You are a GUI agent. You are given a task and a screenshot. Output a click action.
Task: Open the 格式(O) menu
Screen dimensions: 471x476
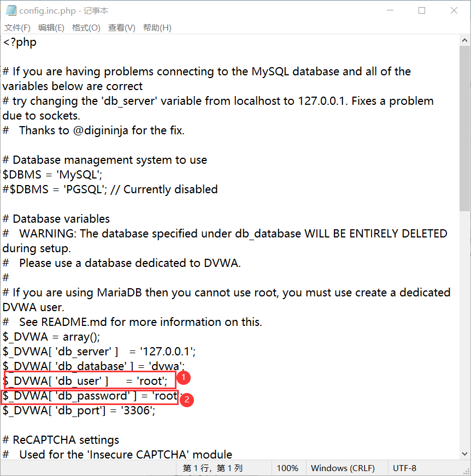pos(86,28)
